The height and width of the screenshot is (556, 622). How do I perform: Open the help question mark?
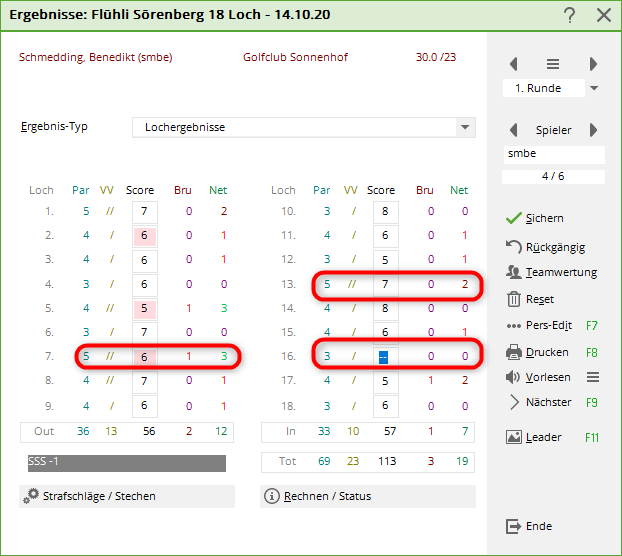[569, 15]
